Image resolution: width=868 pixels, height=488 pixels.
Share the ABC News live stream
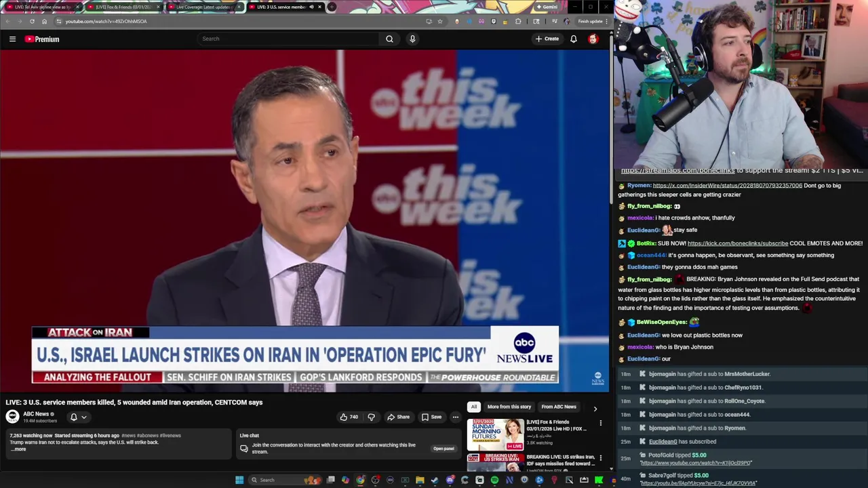[x=398, y=417]
